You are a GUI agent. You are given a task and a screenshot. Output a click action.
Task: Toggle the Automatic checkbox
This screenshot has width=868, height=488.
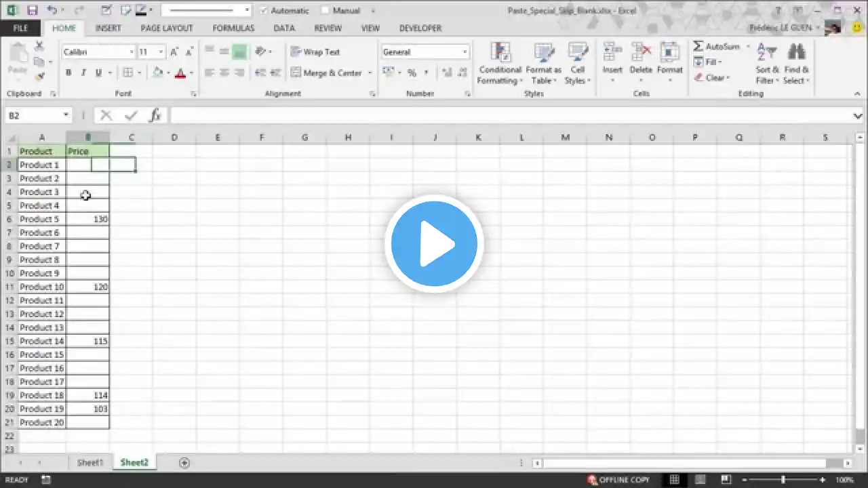coord(264,11)
